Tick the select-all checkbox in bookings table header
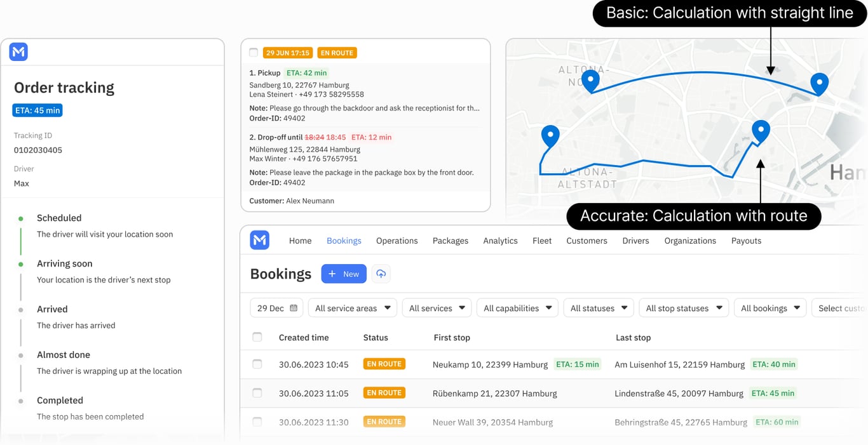Viewport: 868px width, 445px height. coord(257,337)
